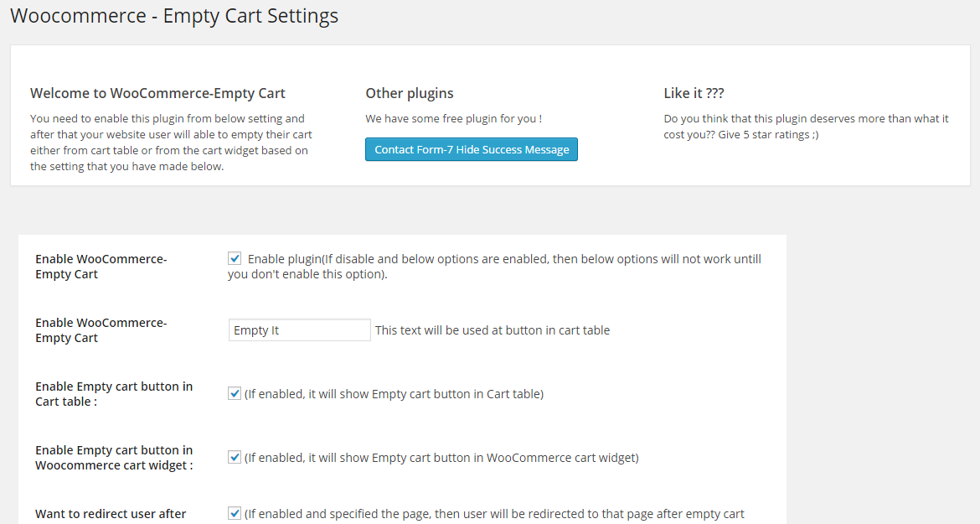980x524 pixels.
Task: Click 'Enable Empty cart button in Woocommerce cart widget :' label
Action: (114, 458)
